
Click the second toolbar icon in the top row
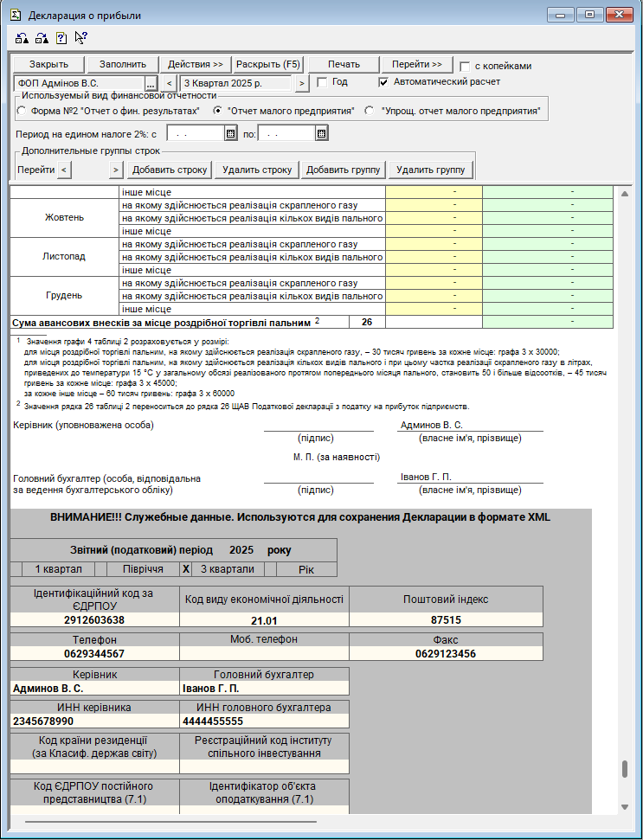[x=41, y=37]
